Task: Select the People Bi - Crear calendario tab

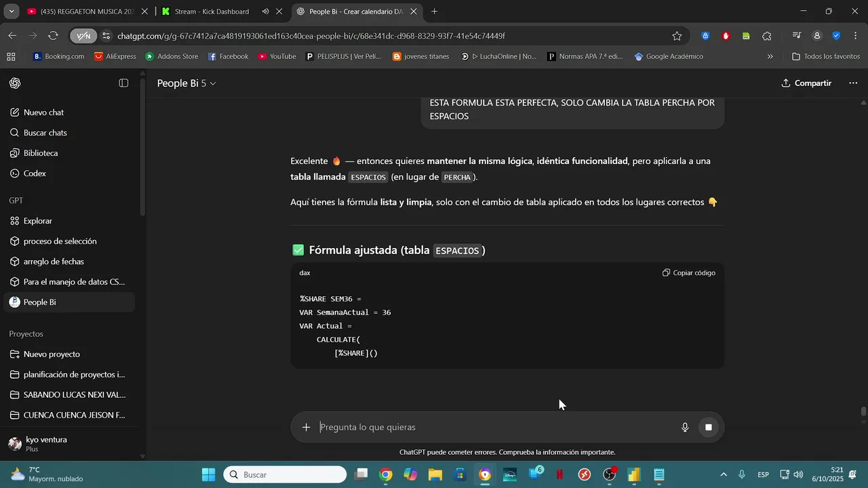Action: click(x=355, y=12)
